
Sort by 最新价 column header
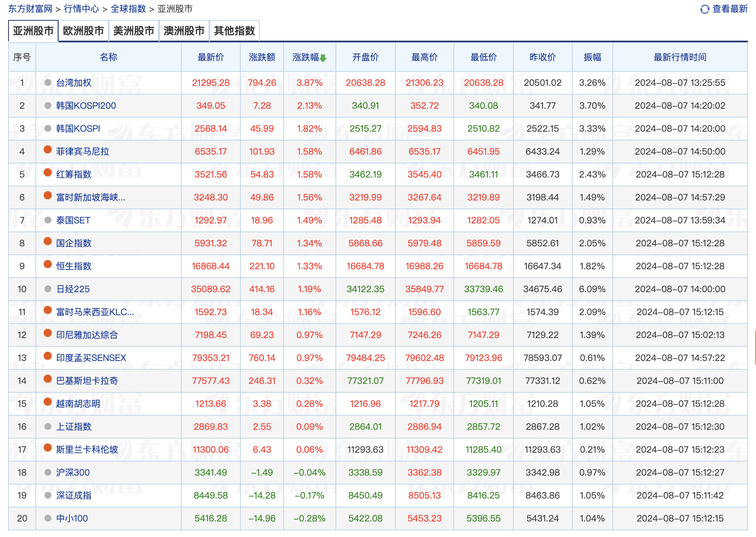211,57
